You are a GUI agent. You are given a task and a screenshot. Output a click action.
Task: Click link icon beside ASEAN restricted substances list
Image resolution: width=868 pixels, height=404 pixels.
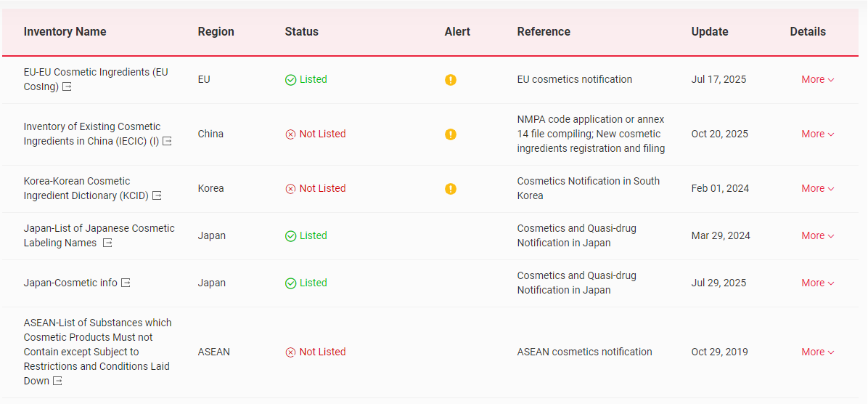pyautogui.click(x=57, y=381)
